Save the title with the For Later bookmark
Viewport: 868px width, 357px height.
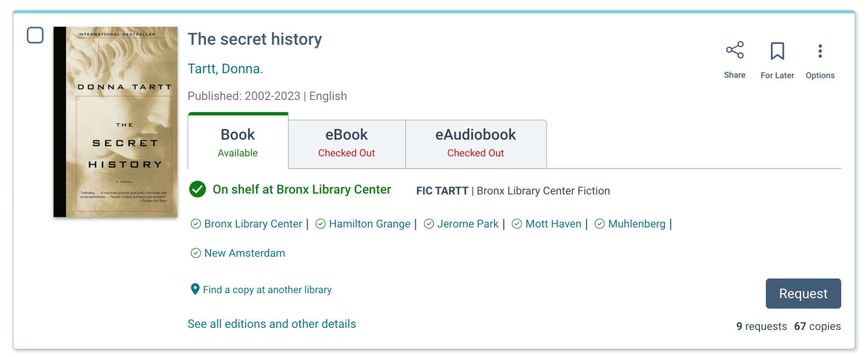coord(777,51)
